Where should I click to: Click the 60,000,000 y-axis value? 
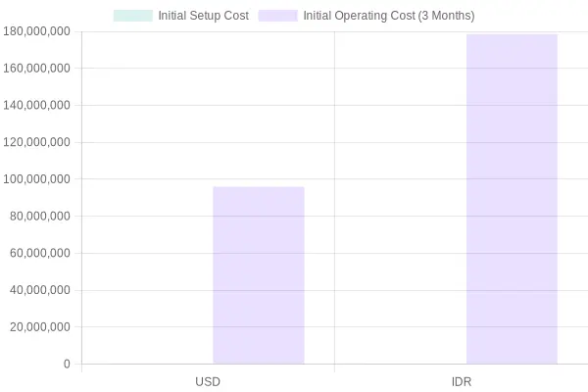[40, 253]
